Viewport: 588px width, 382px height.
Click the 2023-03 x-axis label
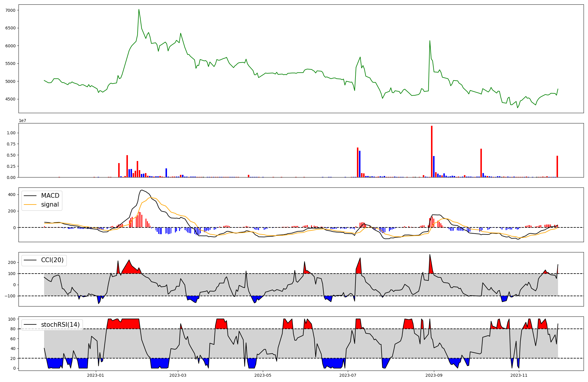point(178,375)
